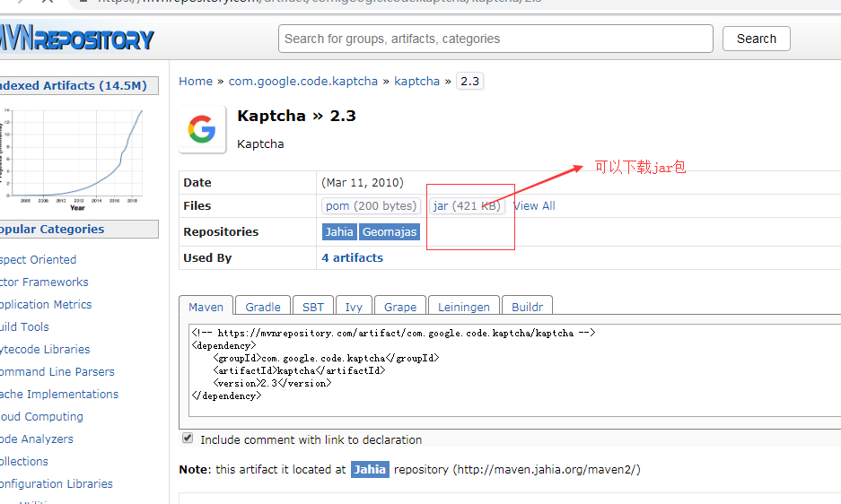Open com.google.code.kaptcha breadcrumb link
Image resolution: width=841 pixels, height=504 pixels.
[x=303, y=81]
